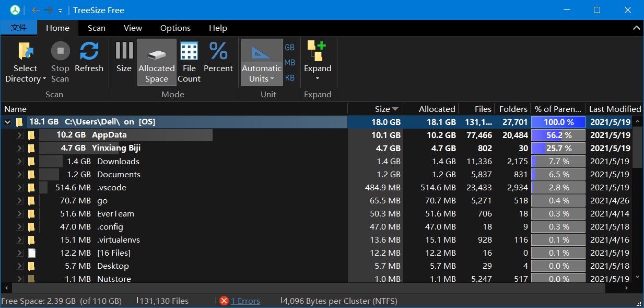Click the 25.7 % bar for Yinxiang Biji
The width and height of the screenshot is (644, 308).
[558, 149]
